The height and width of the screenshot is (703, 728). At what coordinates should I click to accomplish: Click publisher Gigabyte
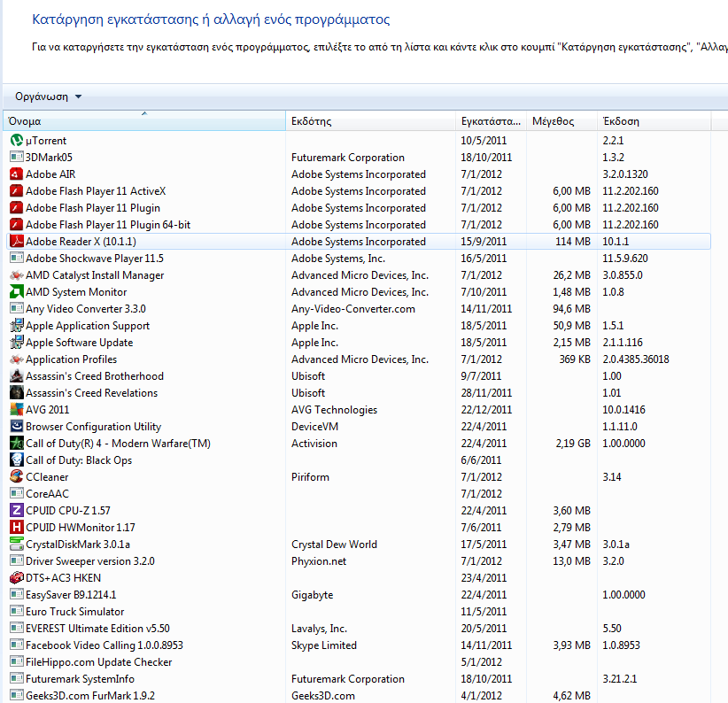click(x=313, y=594)
